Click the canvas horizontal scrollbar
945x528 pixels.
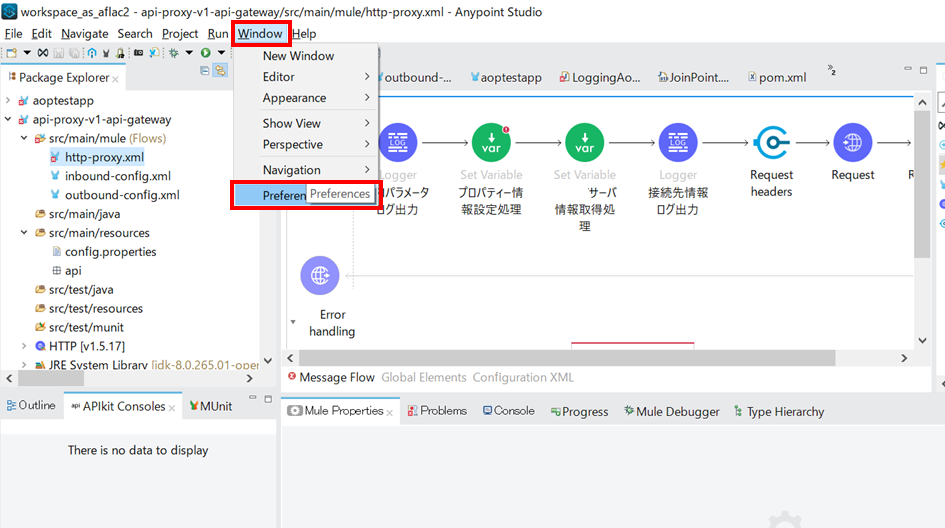[600, 357]
